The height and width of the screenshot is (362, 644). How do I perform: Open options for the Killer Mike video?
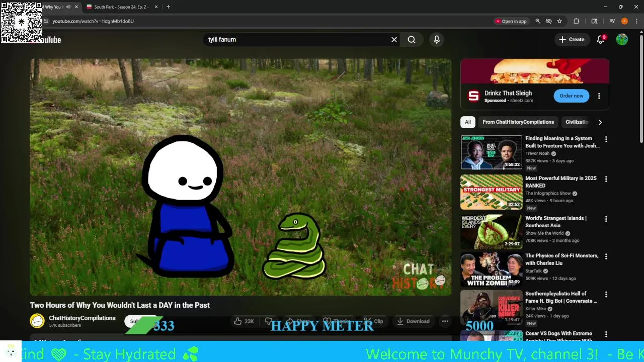606,294
